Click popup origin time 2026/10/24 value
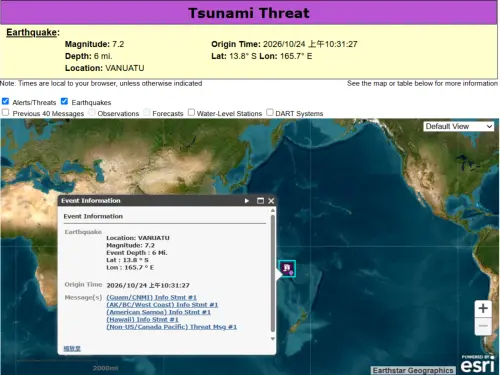 [x=148, y=285]
